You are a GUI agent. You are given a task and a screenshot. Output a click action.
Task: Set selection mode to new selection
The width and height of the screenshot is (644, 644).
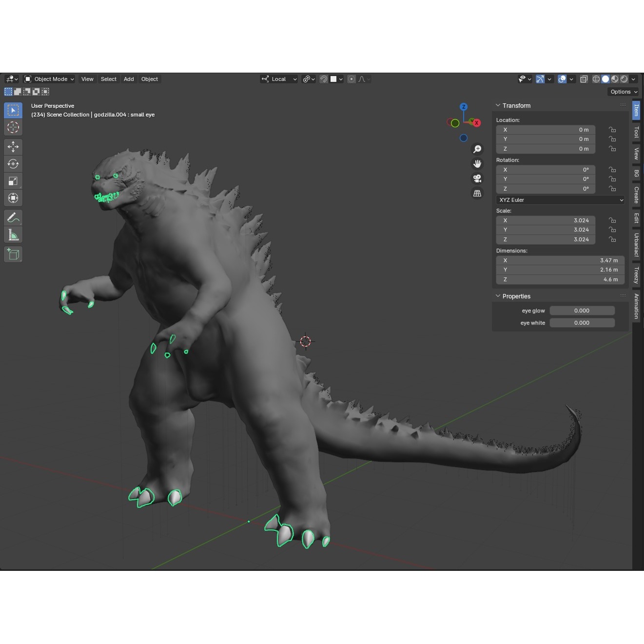8,92
